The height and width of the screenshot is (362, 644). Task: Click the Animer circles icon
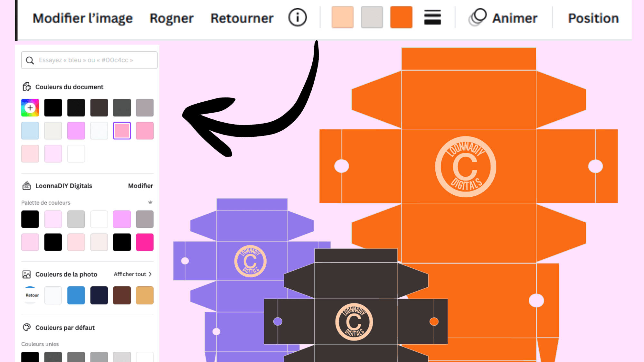478,17
